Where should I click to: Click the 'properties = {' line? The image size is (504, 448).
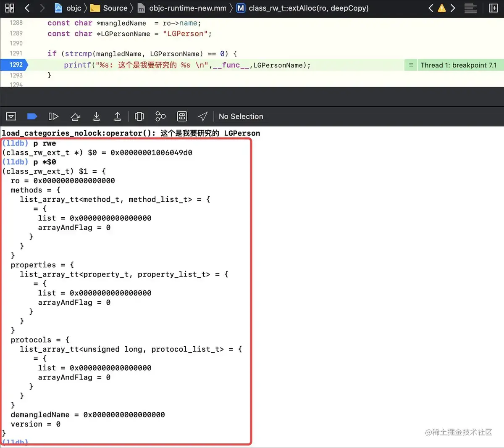pos(42,265)
